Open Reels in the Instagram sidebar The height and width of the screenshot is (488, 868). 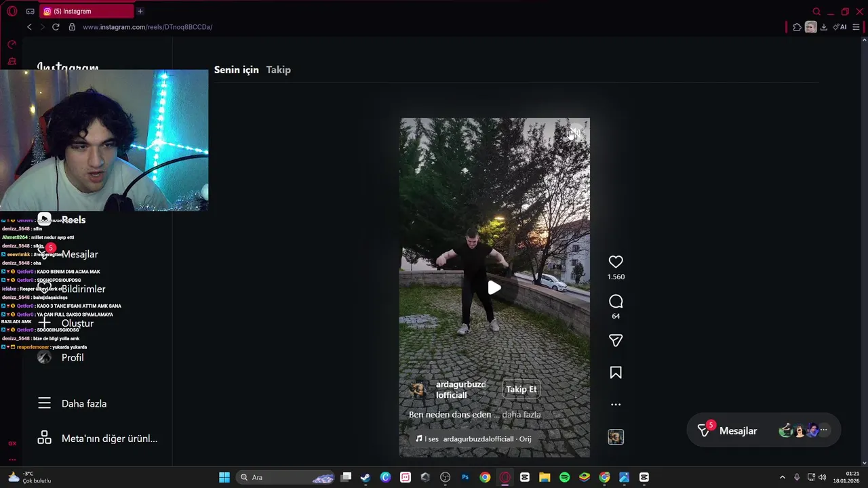point(62,220)
